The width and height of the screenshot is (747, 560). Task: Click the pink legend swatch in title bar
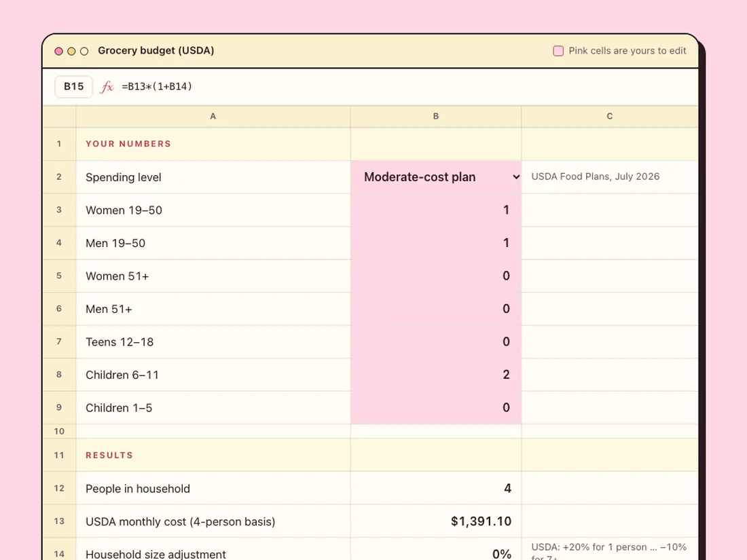click(558, 51)
